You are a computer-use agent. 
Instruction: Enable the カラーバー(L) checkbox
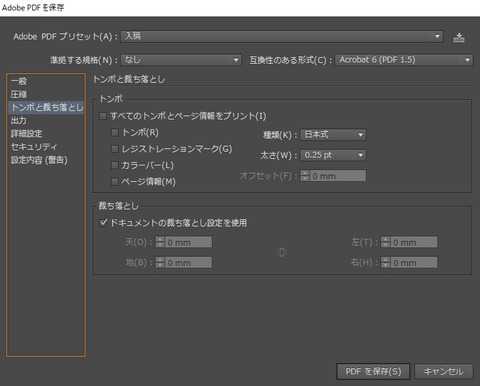115,165
